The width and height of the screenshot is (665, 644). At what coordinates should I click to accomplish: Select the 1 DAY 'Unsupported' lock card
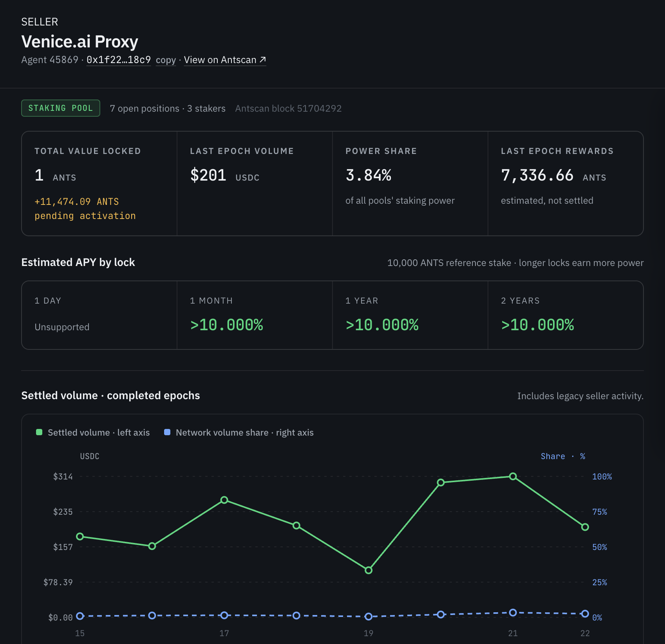pos(99,315)
